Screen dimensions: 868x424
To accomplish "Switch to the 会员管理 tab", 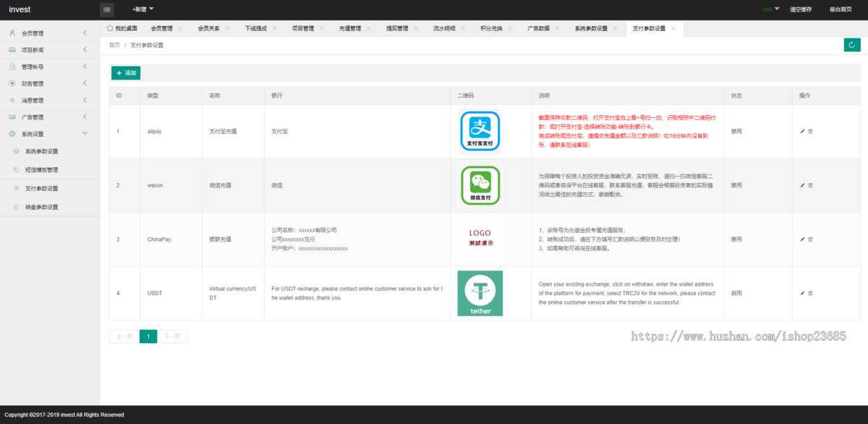I will 161,28.
